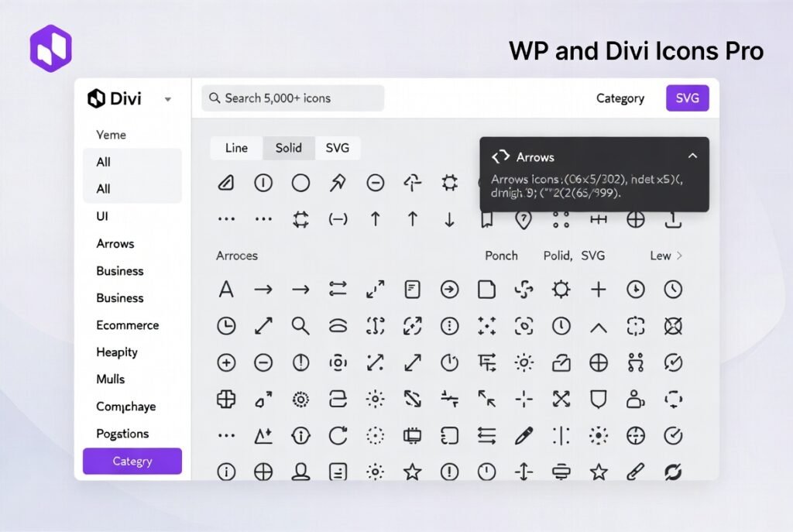Select the two up-left pointing arrows icon
The image size is (793, 532).
[x=486, y=400]
